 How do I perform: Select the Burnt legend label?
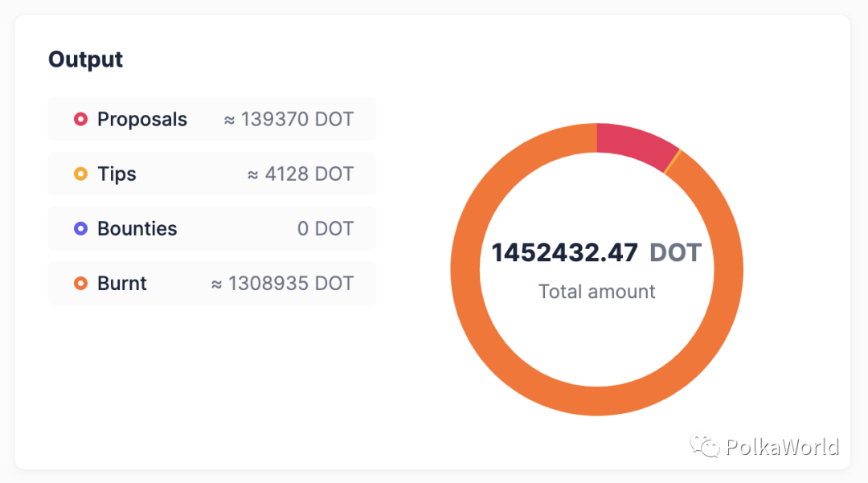tap(122, 284)
